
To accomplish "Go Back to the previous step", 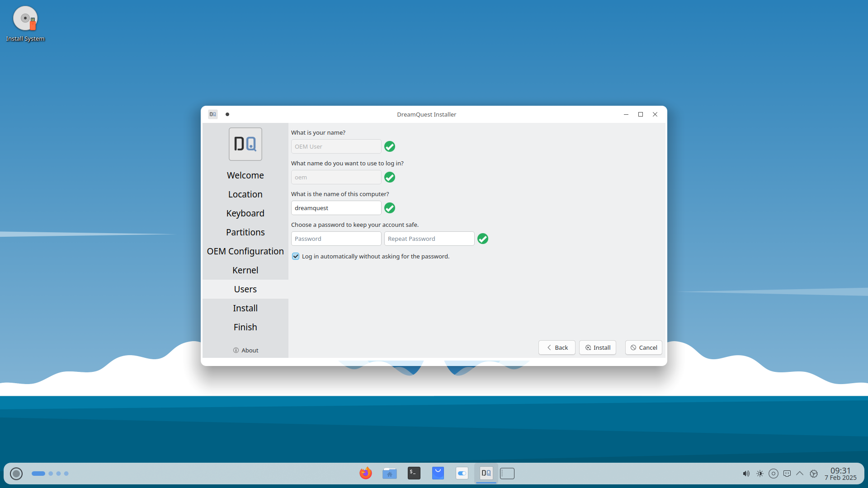I will tap(557, 347).
